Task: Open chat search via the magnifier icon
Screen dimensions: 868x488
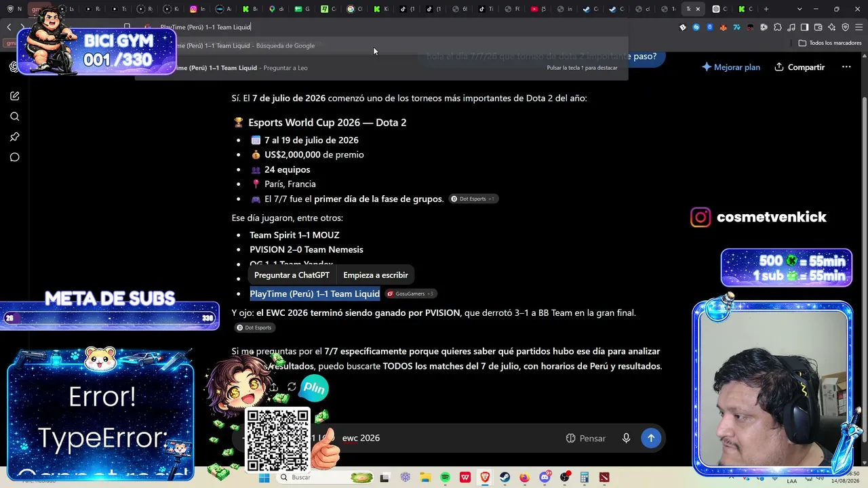Action: coord(15,117)
